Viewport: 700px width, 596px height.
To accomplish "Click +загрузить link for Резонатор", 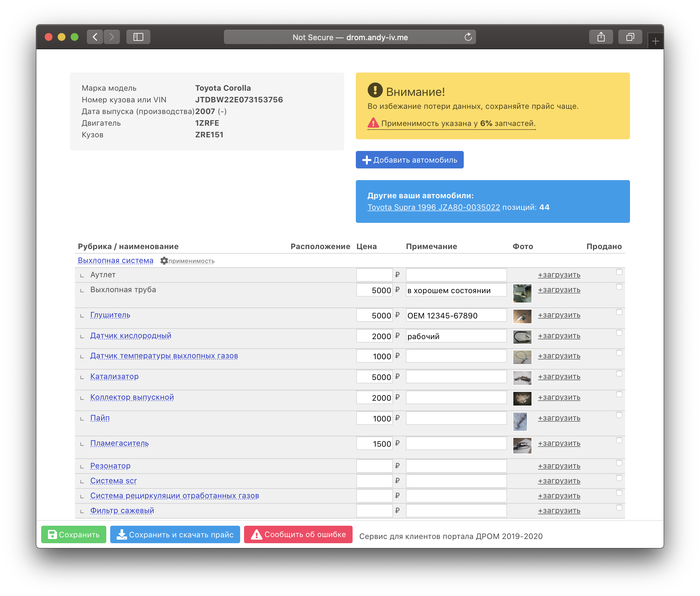I will (559, 466).
